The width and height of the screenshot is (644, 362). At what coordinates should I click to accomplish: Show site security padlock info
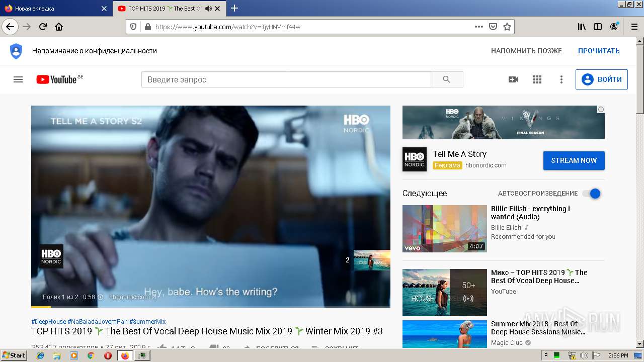click(147, 27)
